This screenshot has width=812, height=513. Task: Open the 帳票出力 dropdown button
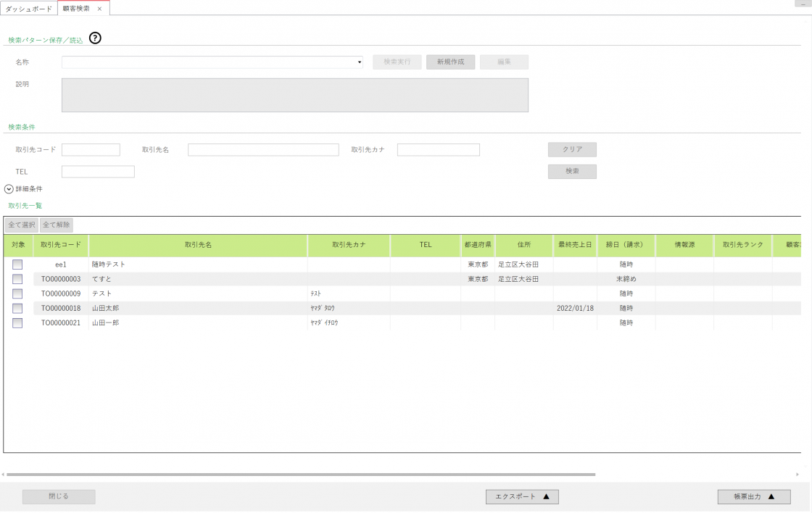click(x=754, y=497)
